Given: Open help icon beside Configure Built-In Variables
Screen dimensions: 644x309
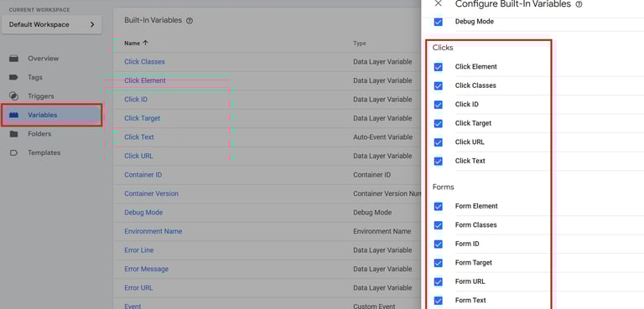Looking at the screenshot, I should pos(579,4).
